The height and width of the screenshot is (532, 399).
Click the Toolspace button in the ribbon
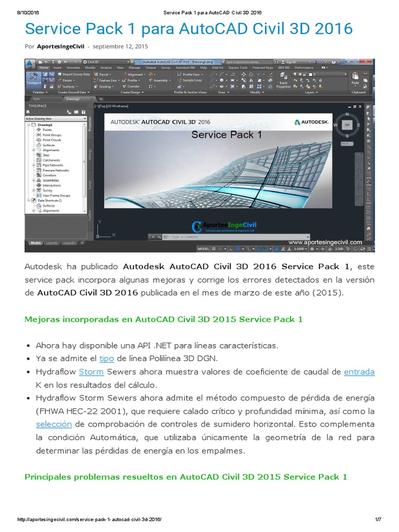click(33, 79)
